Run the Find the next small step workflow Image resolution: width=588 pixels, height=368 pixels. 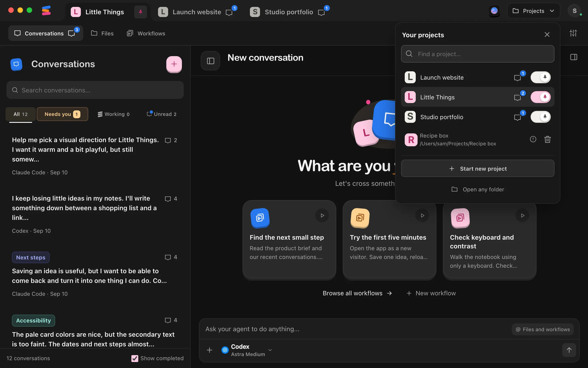tap(322, 216)
